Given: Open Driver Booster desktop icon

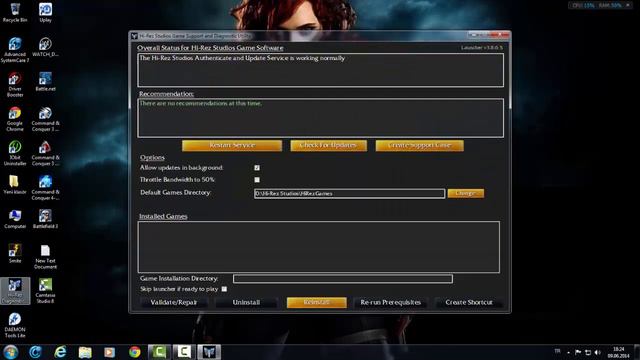Looking at the screenshot, I should 15,84.
